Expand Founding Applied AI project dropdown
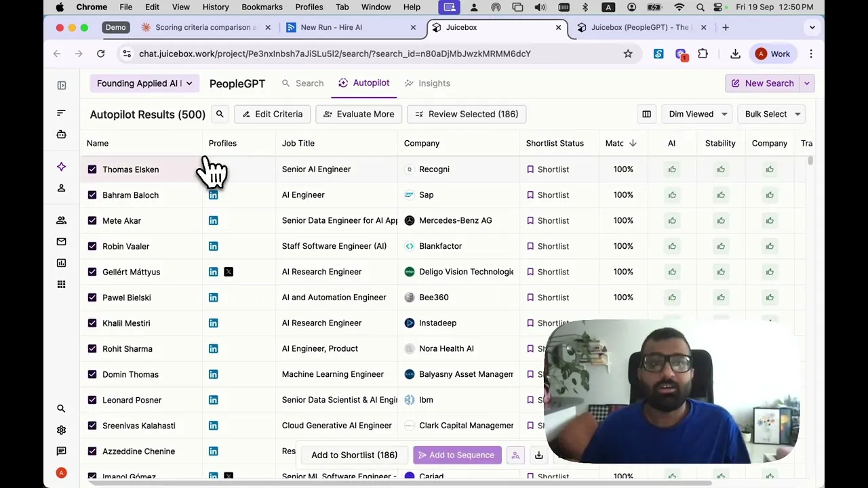The image size is (868, 488). 144,83
